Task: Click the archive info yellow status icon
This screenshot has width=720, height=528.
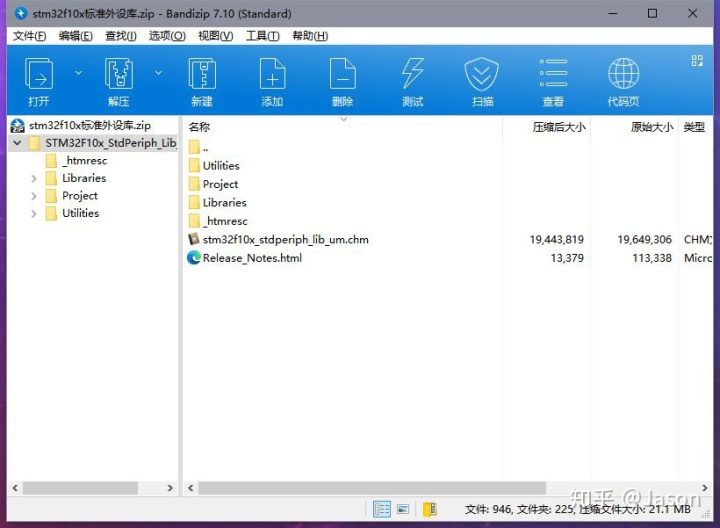Action: [430, 509]
